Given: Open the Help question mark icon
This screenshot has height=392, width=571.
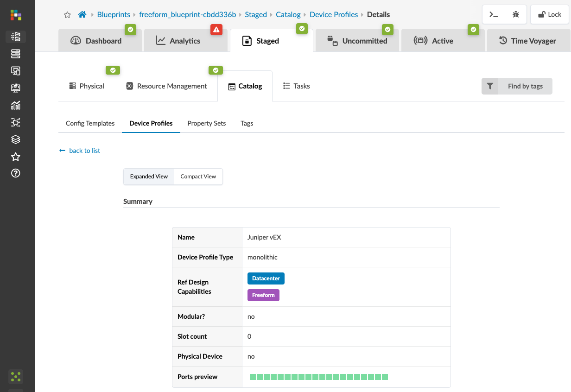Looking at the screenshot, I should 16,173.
